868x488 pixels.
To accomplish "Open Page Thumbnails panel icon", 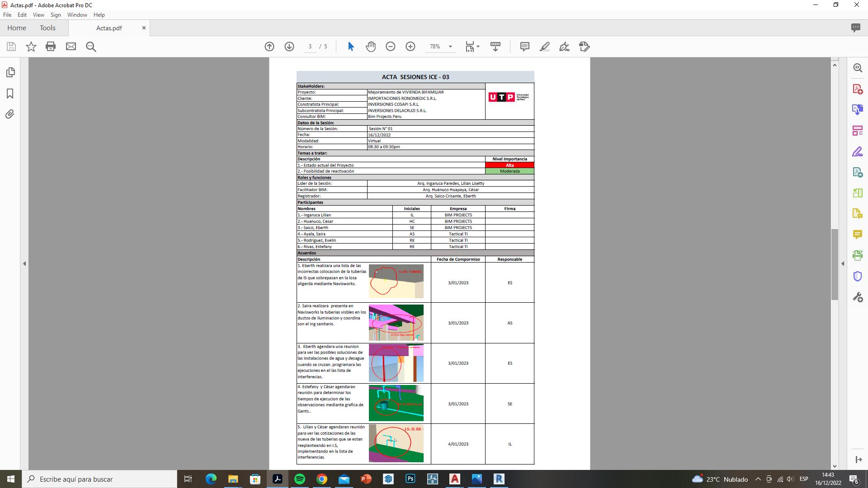I will (10, 72).
